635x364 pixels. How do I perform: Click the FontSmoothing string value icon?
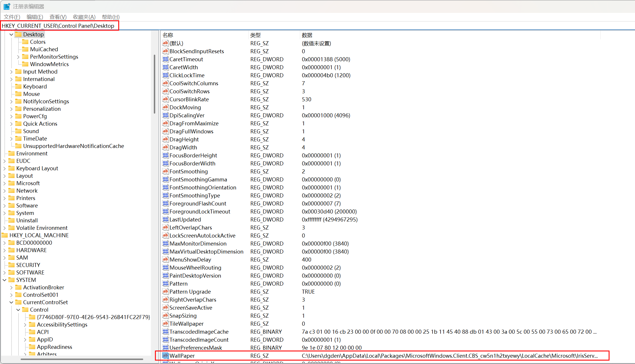[165, 171]
